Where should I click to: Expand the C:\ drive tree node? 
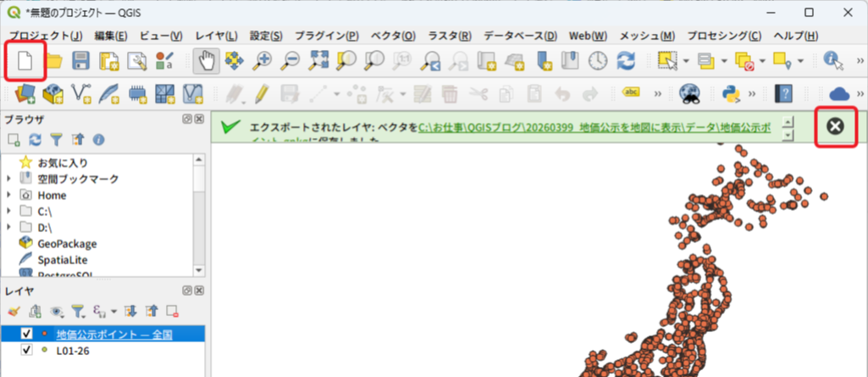(9, 211)
